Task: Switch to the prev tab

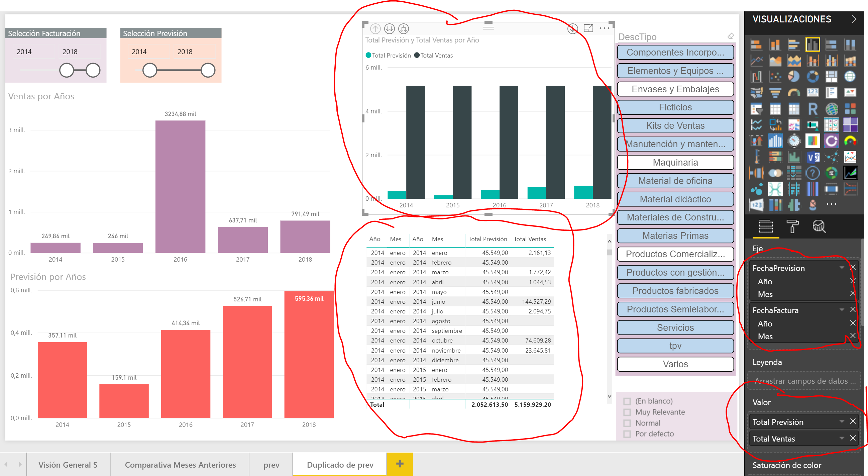Action: click(x=271, y=465)
